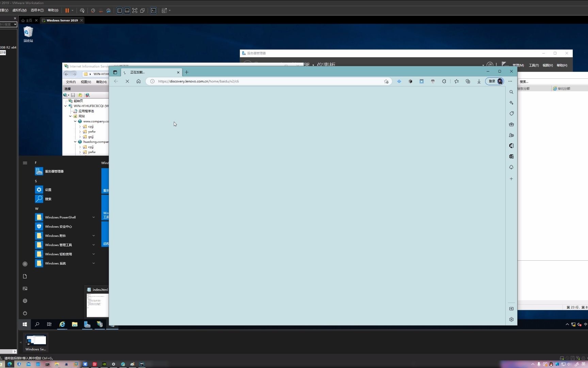Viewport: 588px width, 368px height.
Task: Collapse the WIN-H1HUFBCBCQI server node in IIS
Action: pyautogui.click(x=66, y=106)
